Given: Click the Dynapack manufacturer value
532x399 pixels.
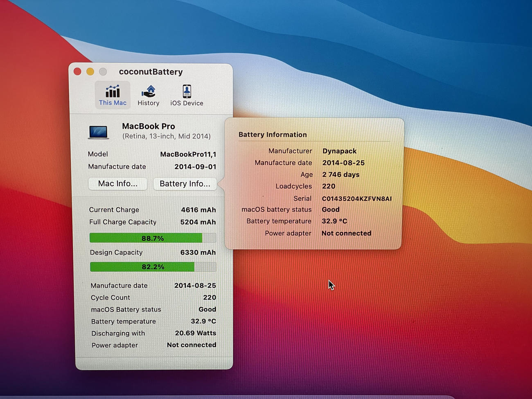Looking at the screenshot, I should (339, 151).
